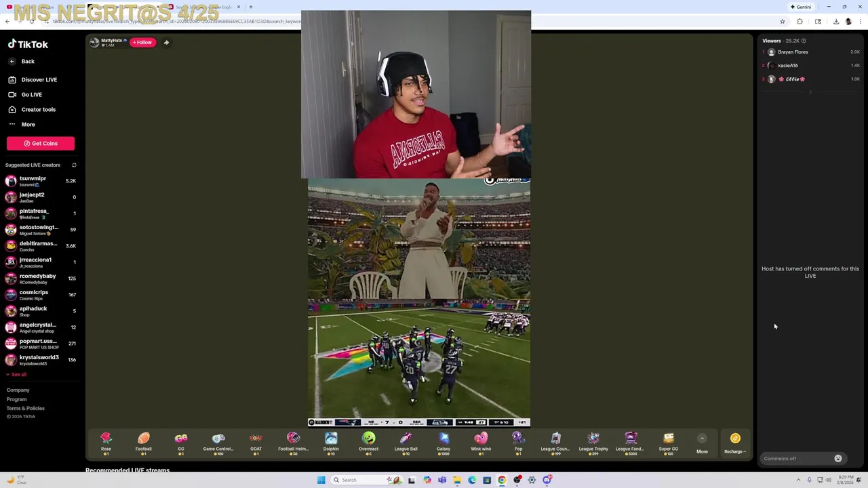Open krystalsworld3 suggested creator
Screen dimensions: 868x488
point(41,360)
